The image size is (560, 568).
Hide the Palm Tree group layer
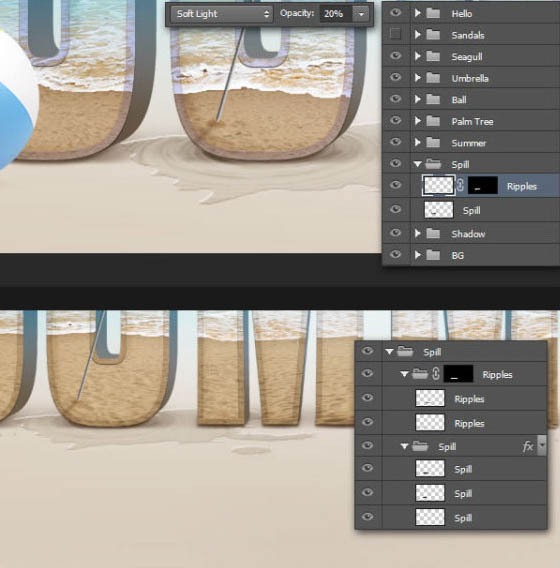396,120
